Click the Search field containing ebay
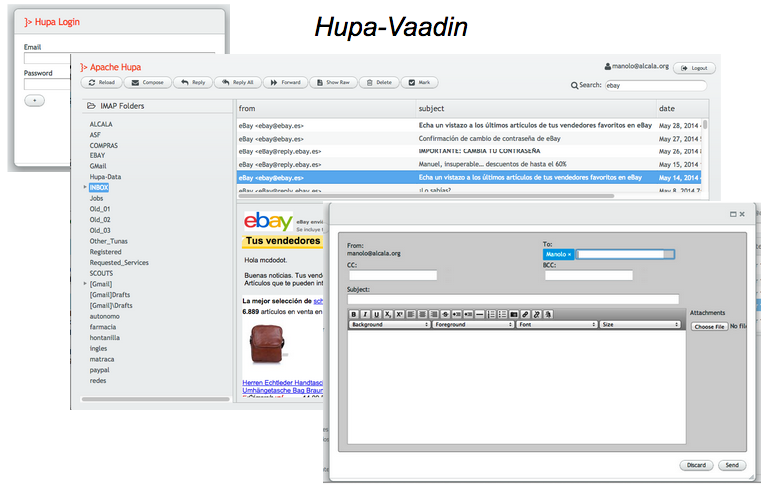The height and width of the screenshot is (490, 772). pos(655,86)
